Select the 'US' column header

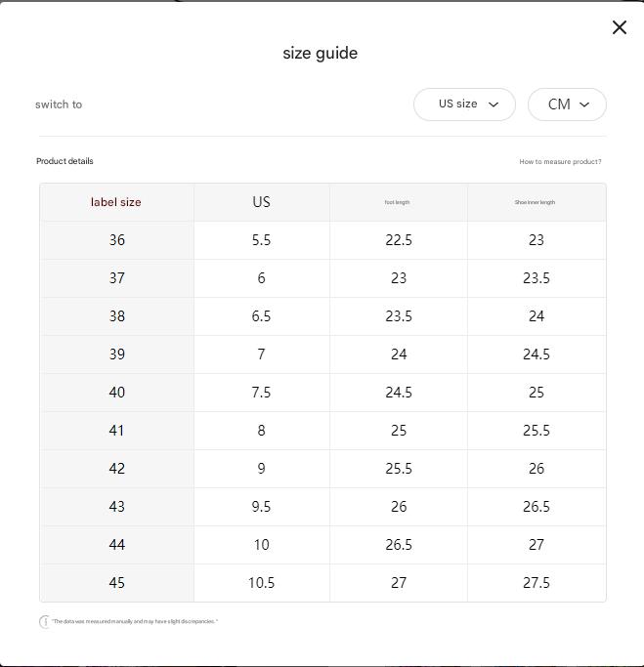[261, 202]
